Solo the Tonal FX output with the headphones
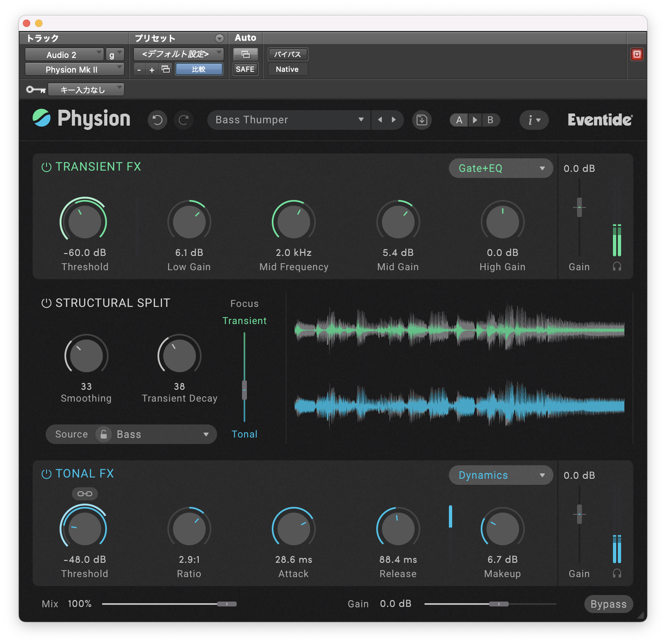Screen dimensions: 666x644 point(617,573)
